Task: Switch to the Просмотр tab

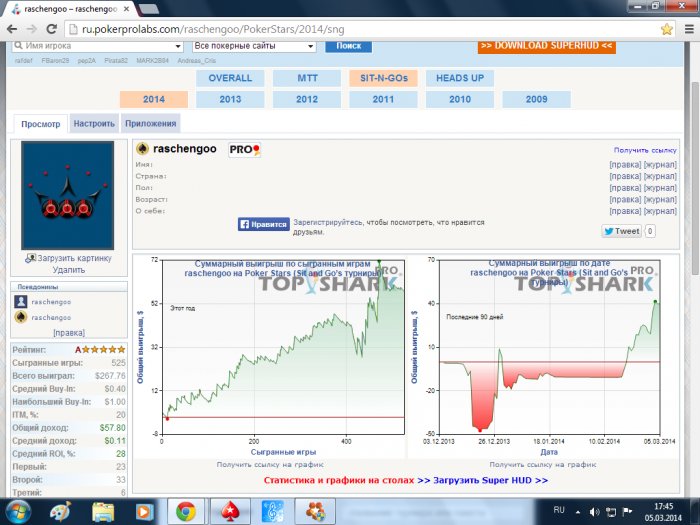Action: pos(41,124)
